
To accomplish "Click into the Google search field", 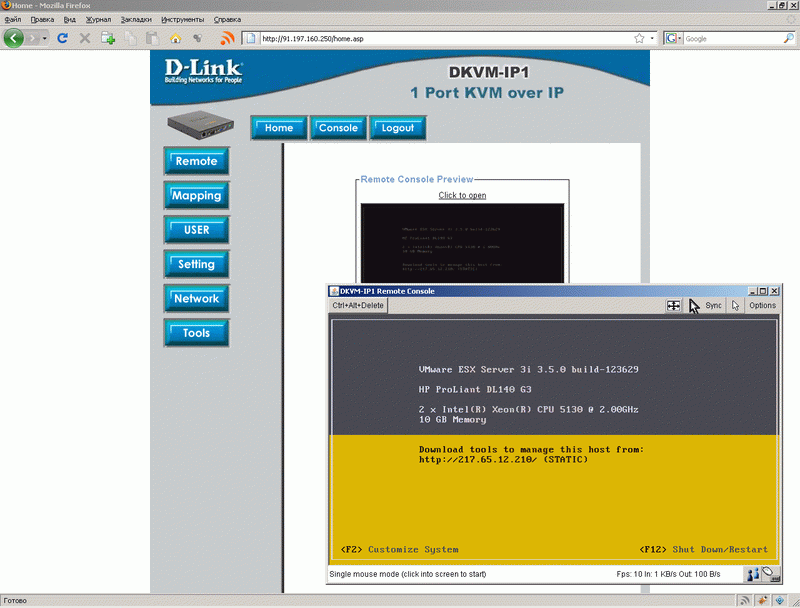I will point(733,38).
